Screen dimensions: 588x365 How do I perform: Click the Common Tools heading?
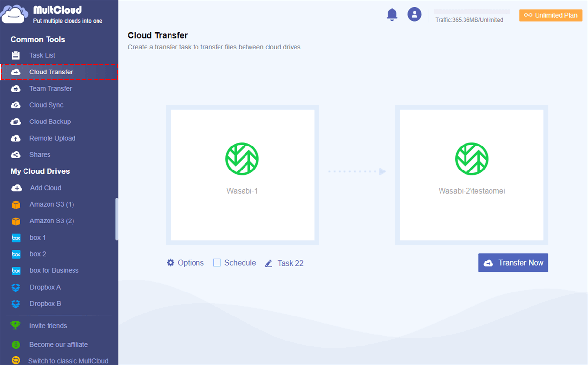tap(38, 39)
